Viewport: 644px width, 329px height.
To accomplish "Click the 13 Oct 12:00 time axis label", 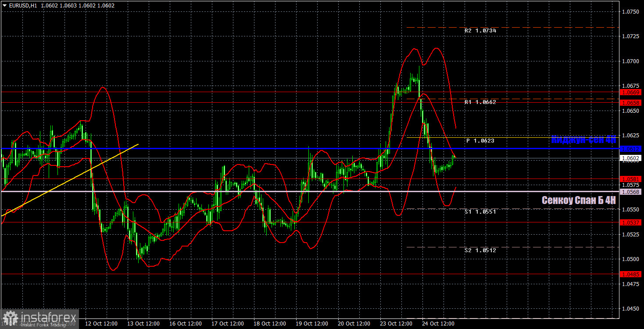I will pos(143,324).
